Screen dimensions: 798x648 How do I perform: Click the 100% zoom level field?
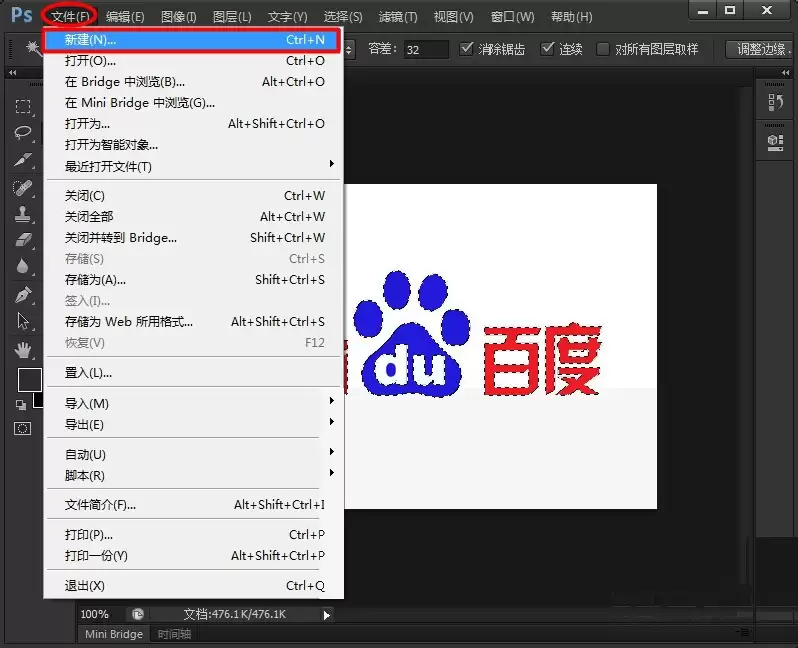(95, 614)
